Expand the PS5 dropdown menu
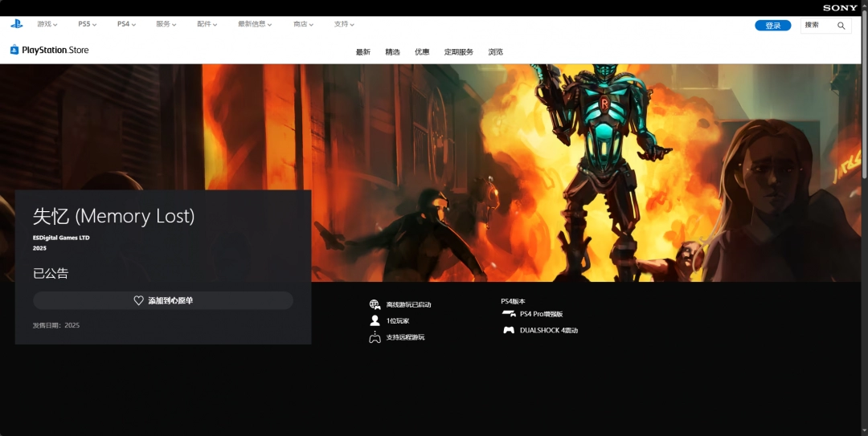Viewport: 868px width, 436px height. pos(87,24)
